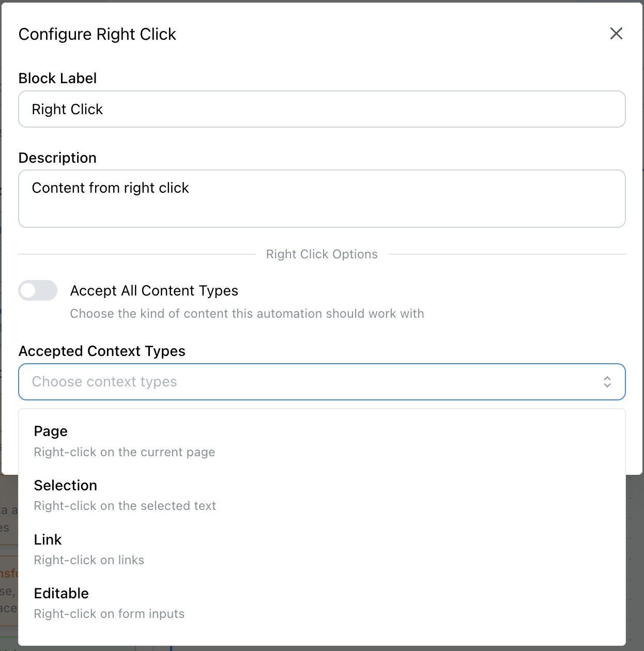This screenshot has height=651, width=644.
Task: Click the 'Right-click on form inputs' description
Action: (109, 614)
